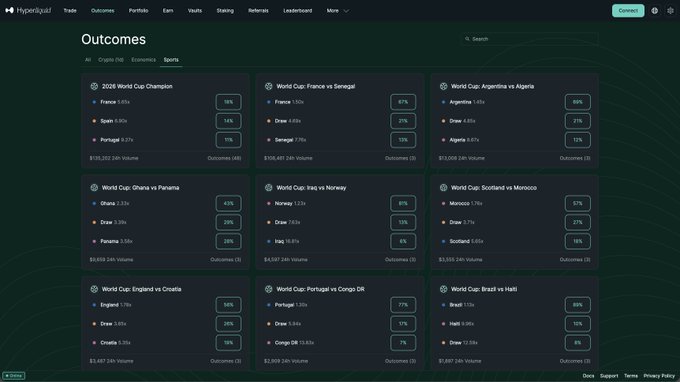
Task: Go to Portfolio
Action: 138,10
